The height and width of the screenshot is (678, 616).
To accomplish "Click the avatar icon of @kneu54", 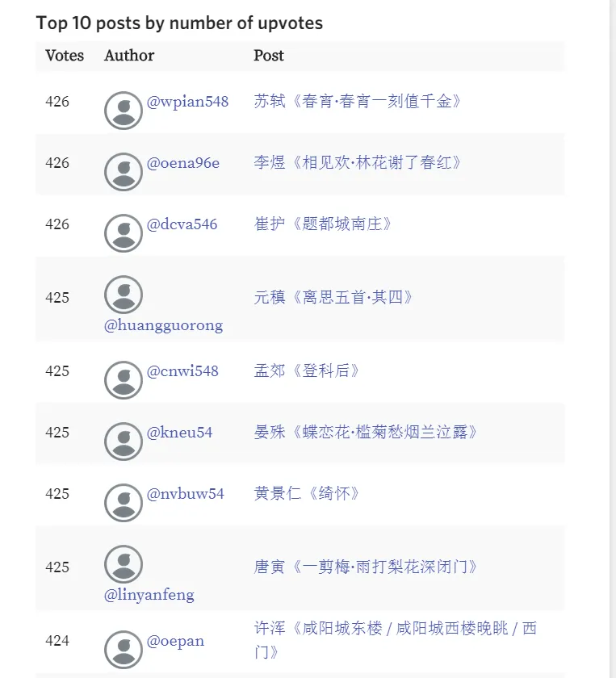I will click(124, 442).
